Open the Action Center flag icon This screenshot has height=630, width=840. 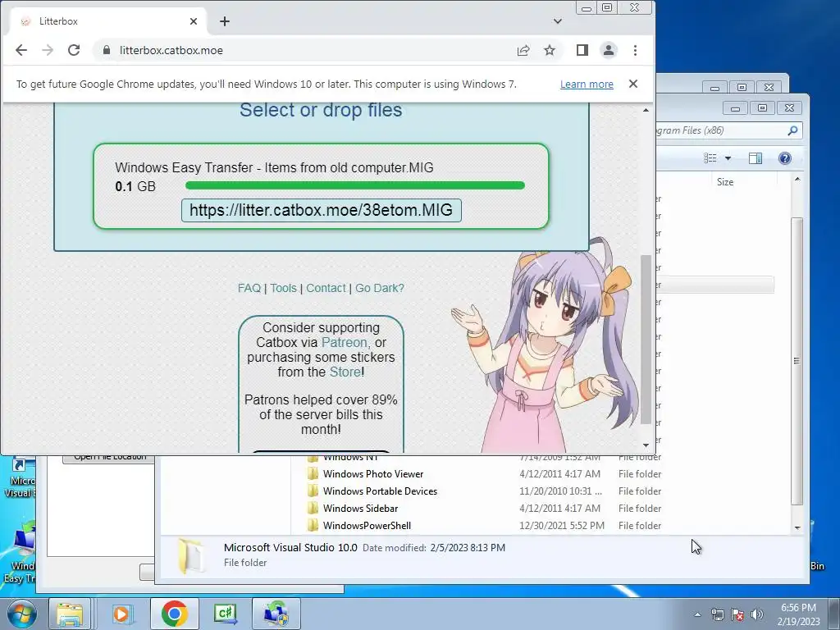point(737,614)
